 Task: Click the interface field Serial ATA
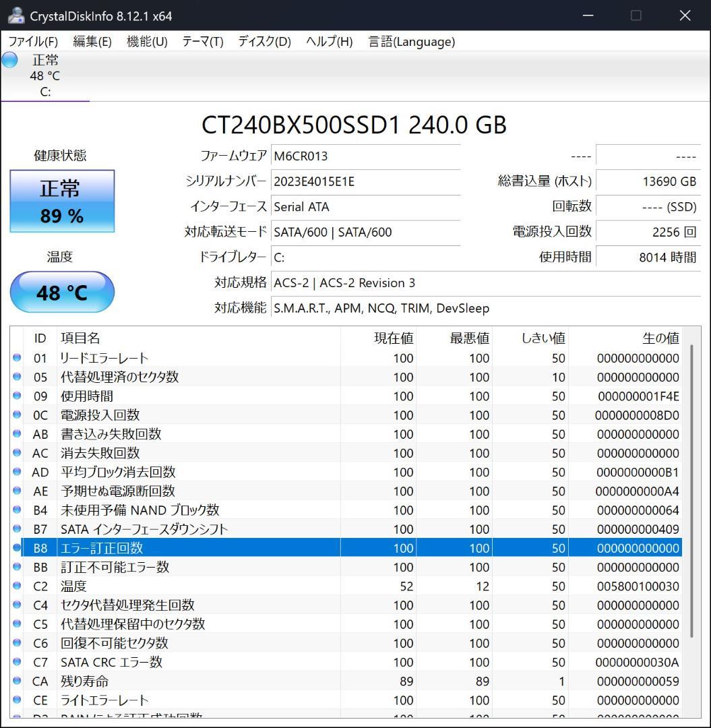[366, 207]
